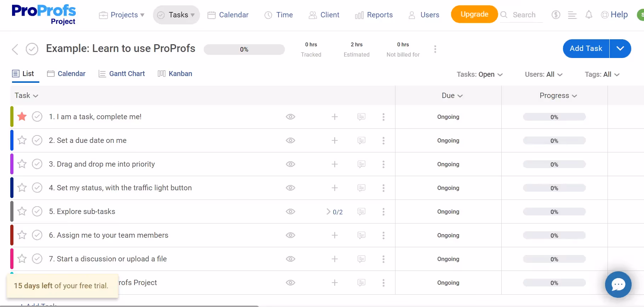Viewport: 644px width, 307px height.
Task: Click the orange Upgrade button
Action: tap(474, 14)
